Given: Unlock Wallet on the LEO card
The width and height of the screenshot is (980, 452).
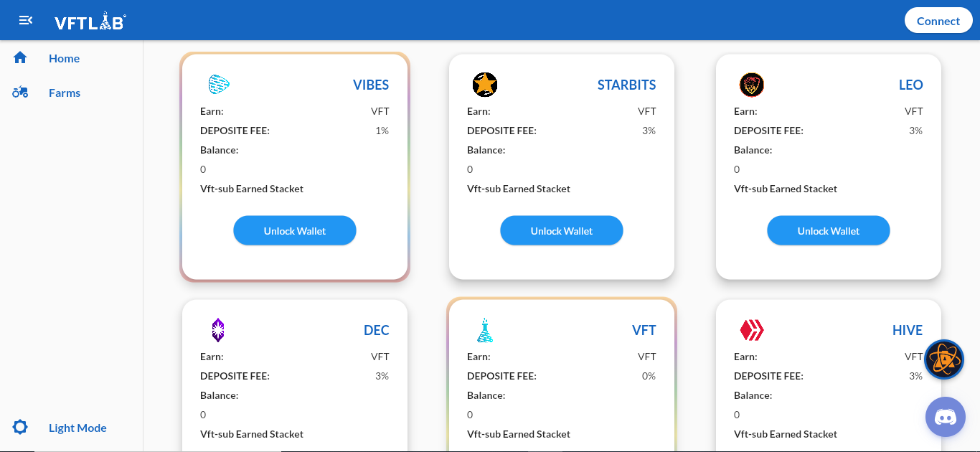Looking at the screenshot, I should 829,230.
